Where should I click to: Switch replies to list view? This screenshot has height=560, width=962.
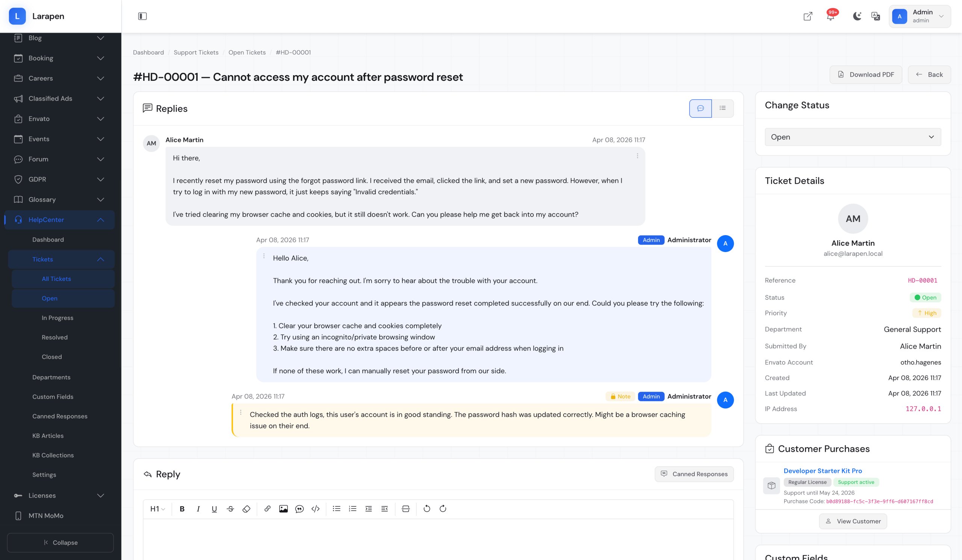722,108
